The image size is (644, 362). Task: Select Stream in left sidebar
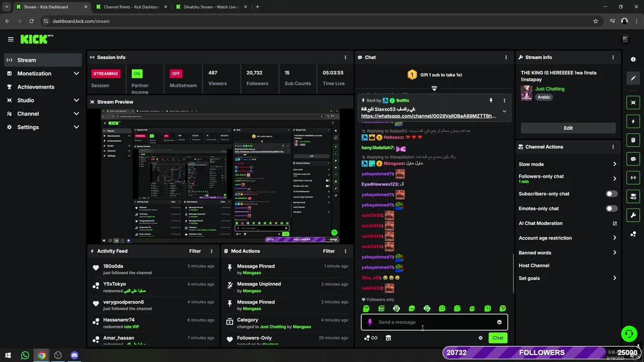point(43,60)
